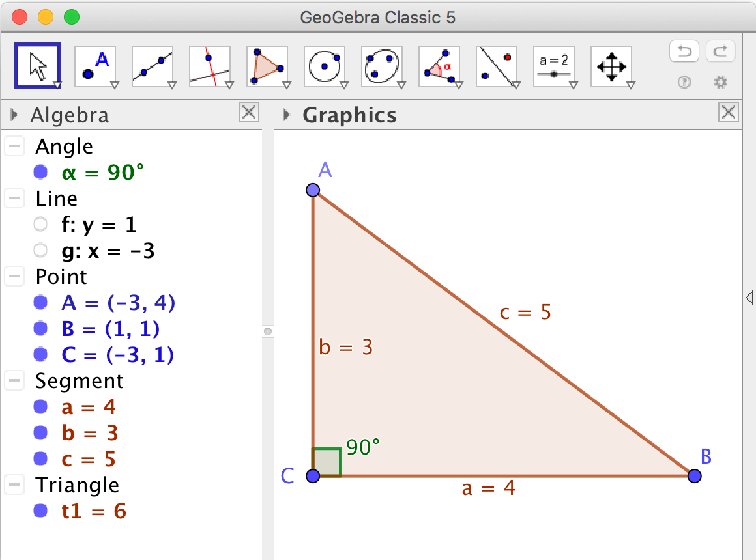This screenshot has height=560, width=756.
Task: Select the Line through two points tool
Action: [x=153, y=66]
